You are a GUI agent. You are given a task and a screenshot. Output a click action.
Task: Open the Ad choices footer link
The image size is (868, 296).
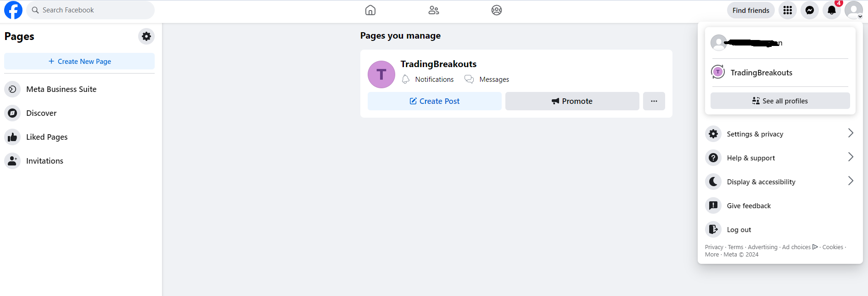tap(800, 247)
